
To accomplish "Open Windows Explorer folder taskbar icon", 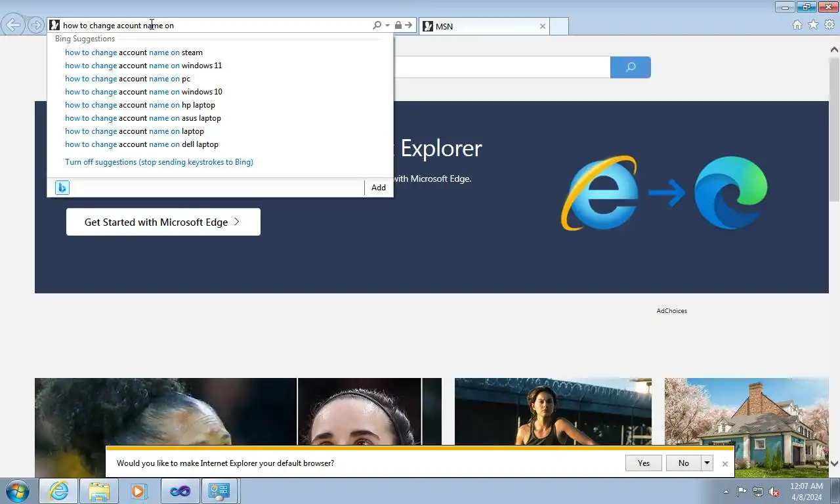I will [x=99, y=491].
